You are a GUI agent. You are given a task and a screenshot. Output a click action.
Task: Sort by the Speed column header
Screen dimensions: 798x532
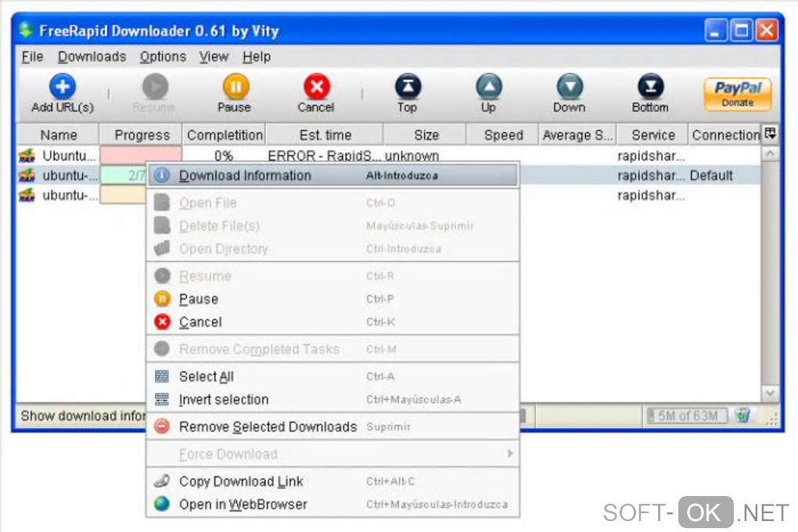point(503,135)
